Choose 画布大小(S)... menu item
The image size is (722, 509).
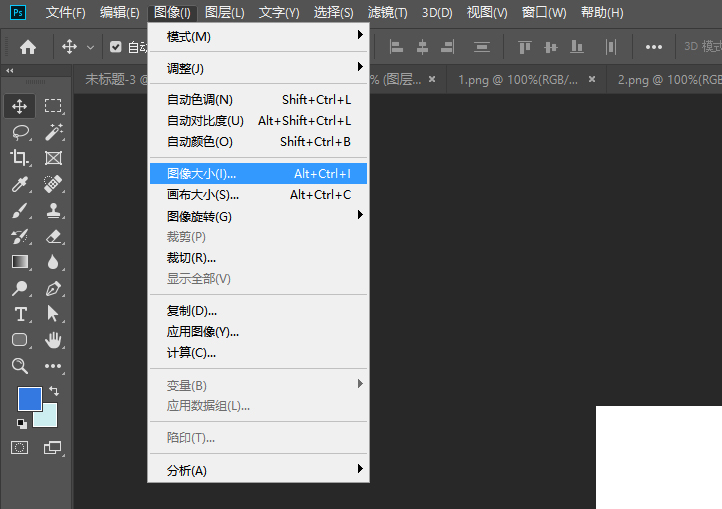[x=258, y=195]
